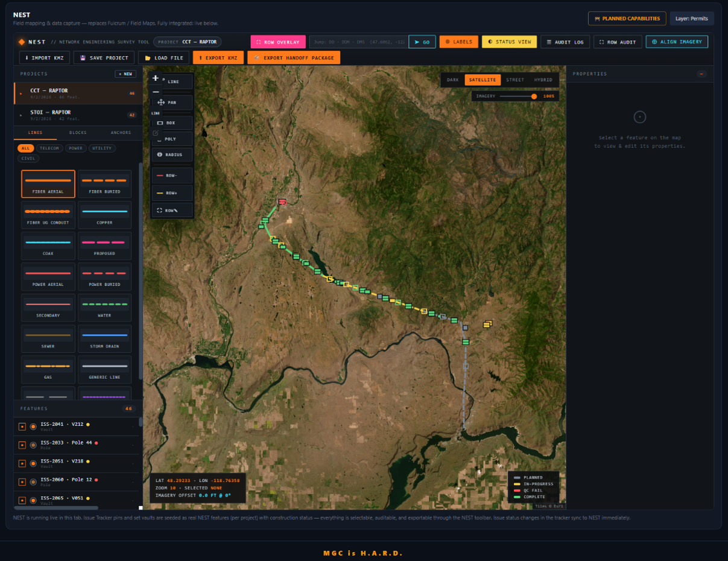728x561 pixels.
Task: Switch to the Blocks tab
Action: point(78,133)
